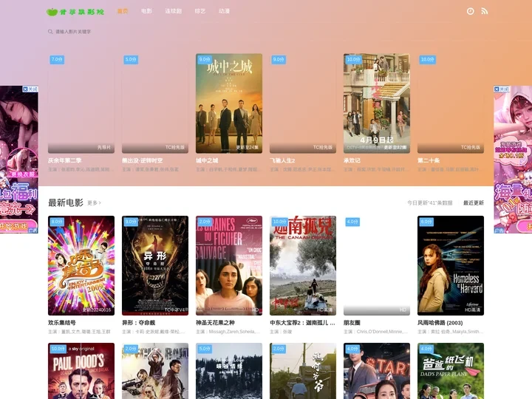Open the 中东大宝荐2：迦南孤儿 title link

point(302,323)
